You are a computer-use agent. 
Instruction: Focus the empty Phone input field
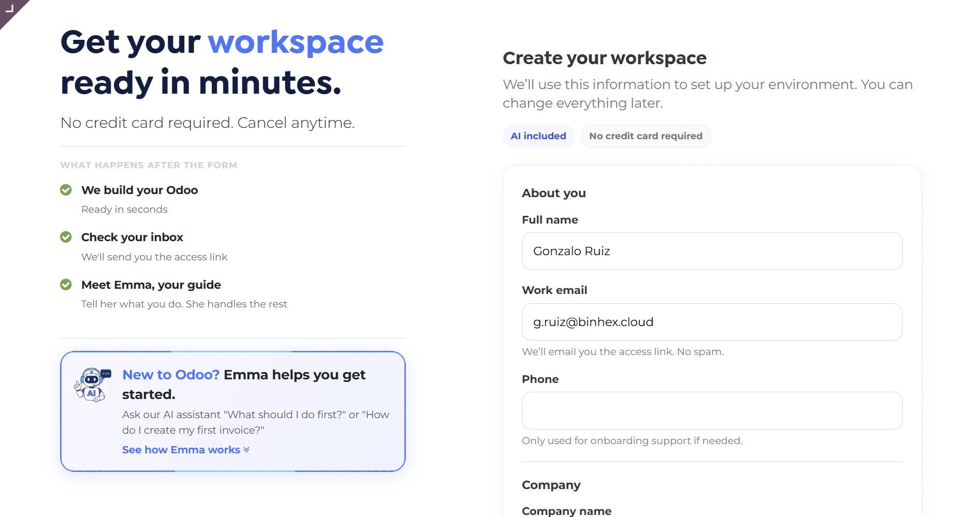click(x=712, y=410)
